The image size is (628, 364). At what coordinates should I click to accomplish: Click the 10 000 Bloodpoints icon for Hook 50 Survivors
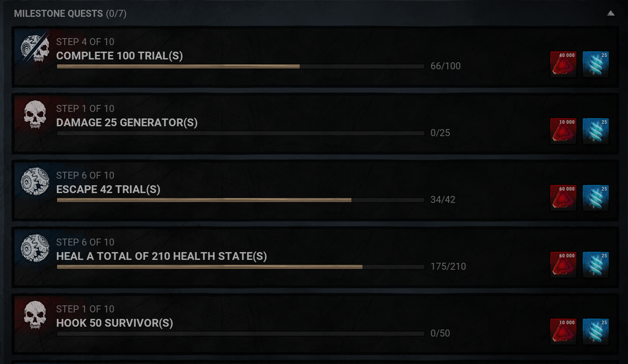[563, 331]
